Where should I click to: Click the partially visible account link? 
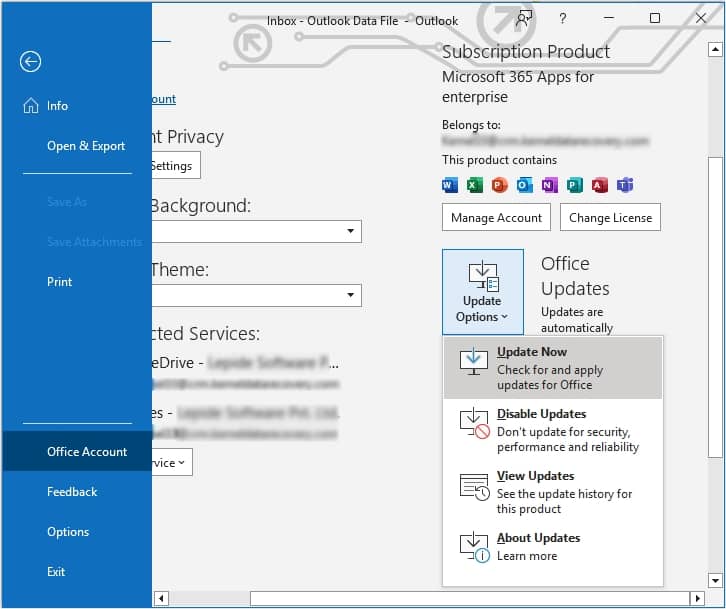click(164, 99)
